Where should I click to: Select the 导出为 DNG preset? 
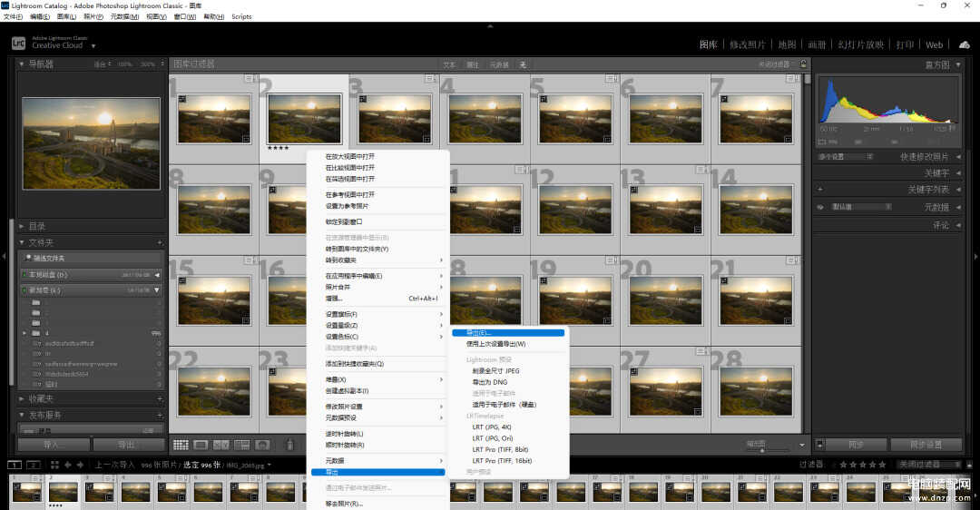click(489, 383)
